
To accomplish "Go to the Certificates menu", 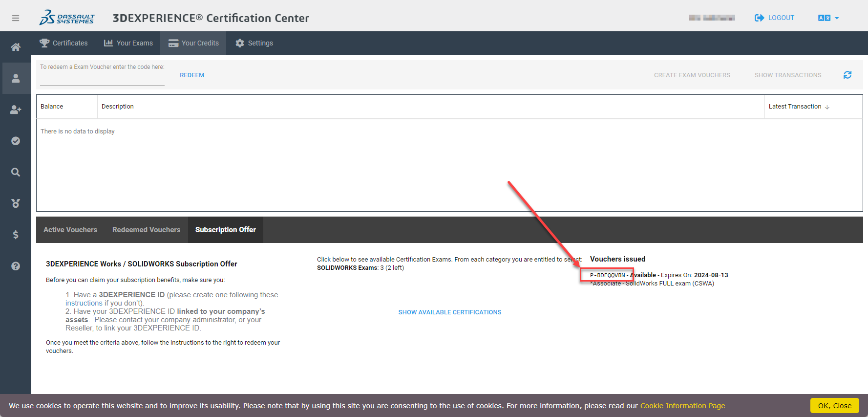I will click(64, 43).
